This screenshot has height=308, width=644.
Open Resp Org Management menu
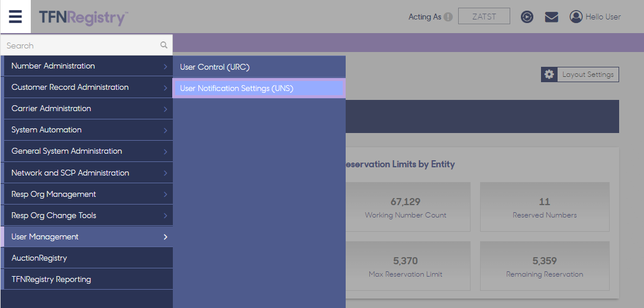[86, 194]
